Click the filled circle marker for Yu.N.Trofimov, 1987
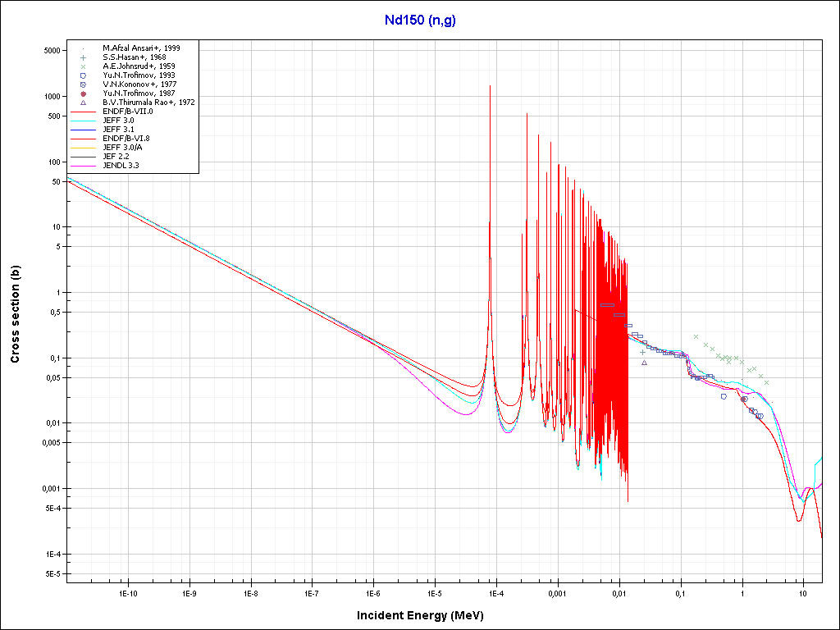Viewport: 840px width, 630px height. coord(84,94)
